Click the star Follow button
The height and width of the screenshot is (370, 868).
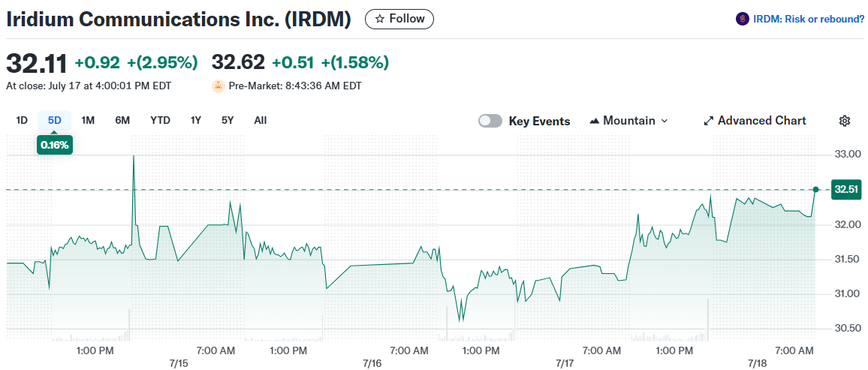pos(399,19)
